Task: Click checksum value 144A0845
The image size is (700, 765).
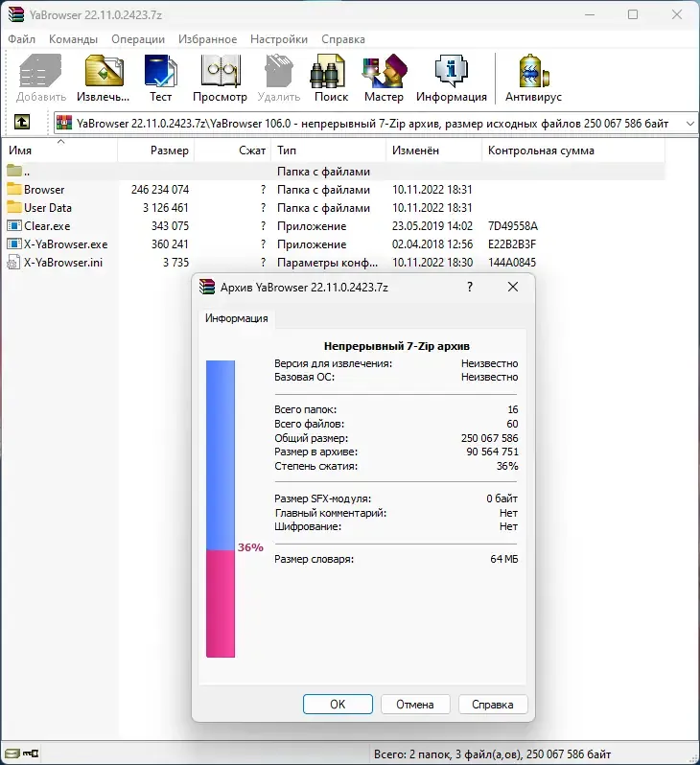Action: pos(512,262)
